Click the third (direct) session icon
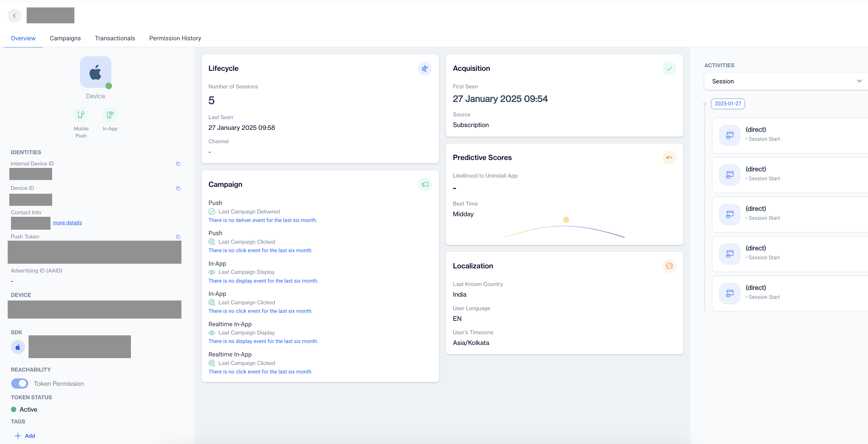868x444 pixels. (x=730, y=214)
